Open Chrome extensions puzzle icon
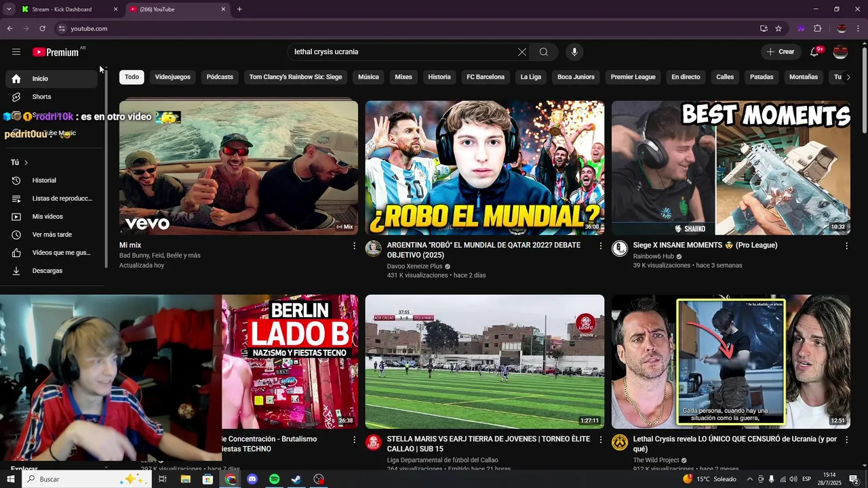Screen dimensions: 868x488 (818, 28)
